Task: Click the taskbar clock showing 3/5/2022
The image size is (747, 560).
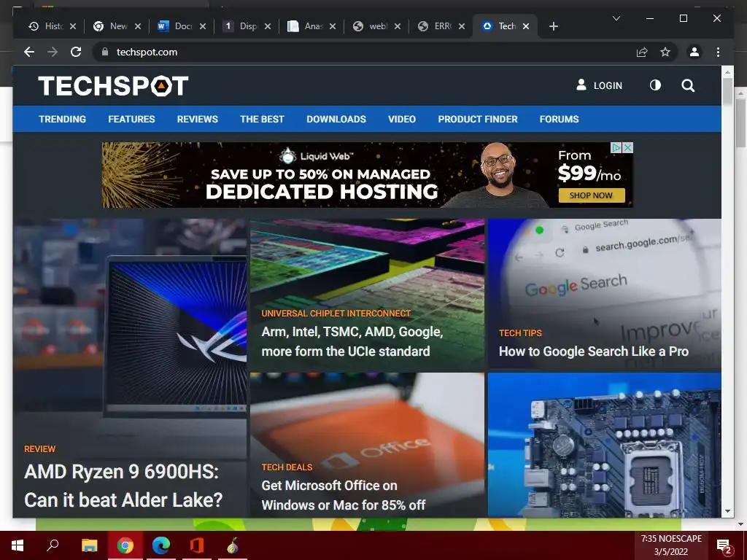Action: click(x=671, y=545)
